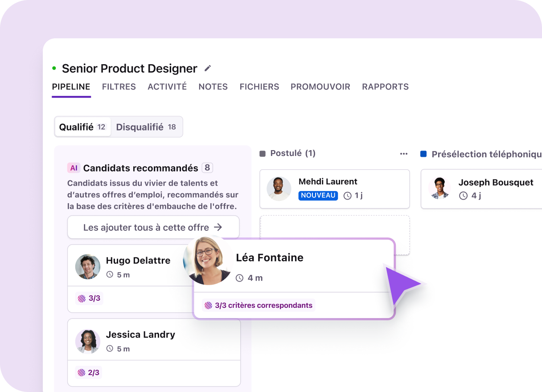Click the AI badge icon

pos(74,168)
